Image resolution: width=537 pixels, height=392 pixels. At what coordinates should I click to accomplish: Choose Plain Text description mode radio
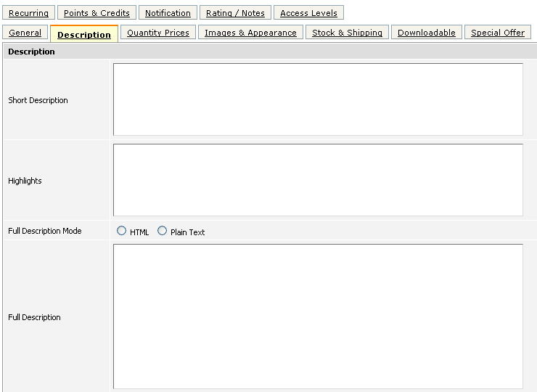pyautogui.click(x=162, y=231)
